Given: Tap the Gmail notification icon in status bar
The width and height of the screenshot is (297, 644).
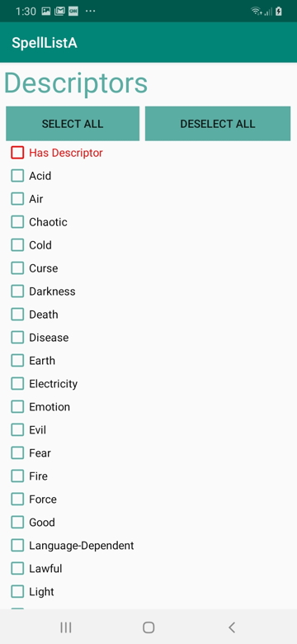Looking at the screenshot, I should 59,11.
